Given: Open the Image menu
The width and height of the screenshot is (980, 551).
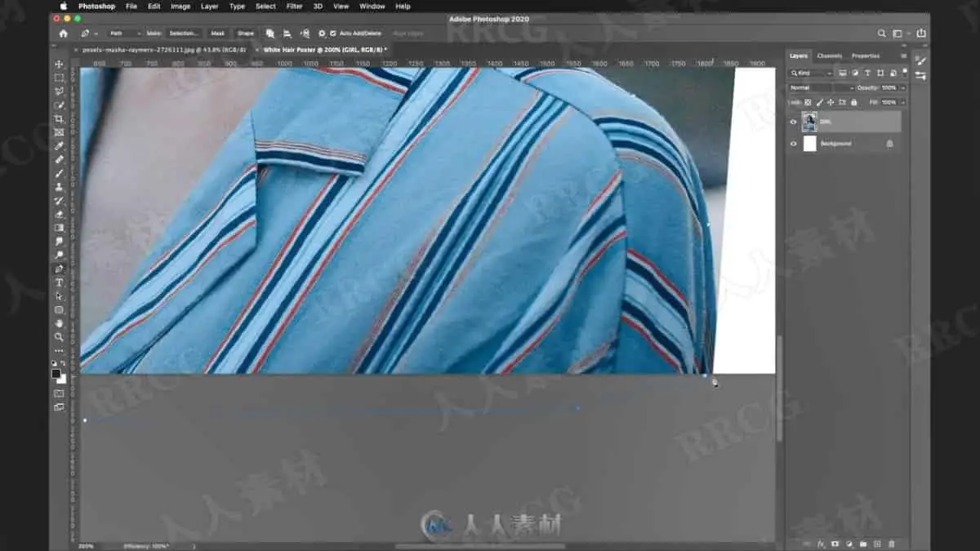Looking at the screenshot, I should click(x=180, y=6).
